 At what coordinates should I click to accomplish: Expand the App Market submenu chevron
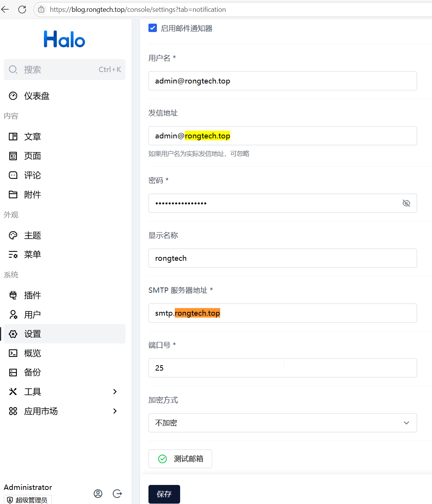[x=115, y=411]
